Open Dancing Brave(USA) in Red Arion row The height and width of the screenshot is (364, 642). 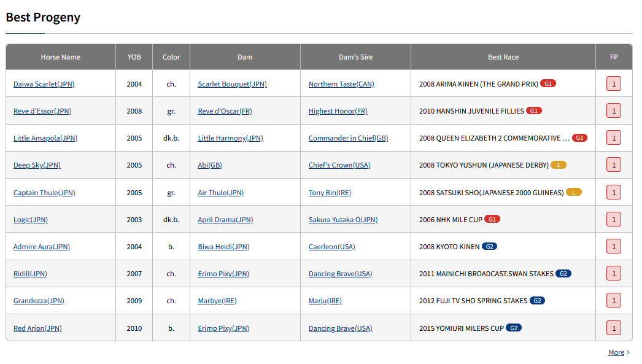[x=341, y=328]
